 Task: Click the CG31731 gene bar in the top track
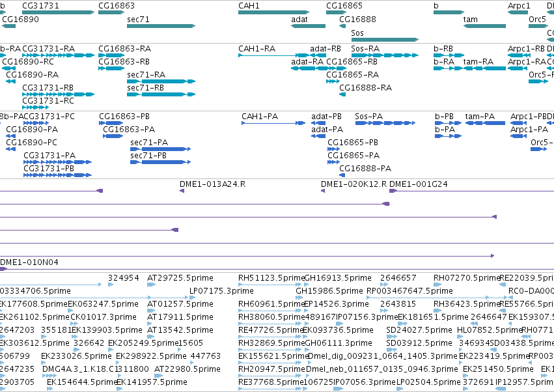pyautogui.click(x=59, y=12)
